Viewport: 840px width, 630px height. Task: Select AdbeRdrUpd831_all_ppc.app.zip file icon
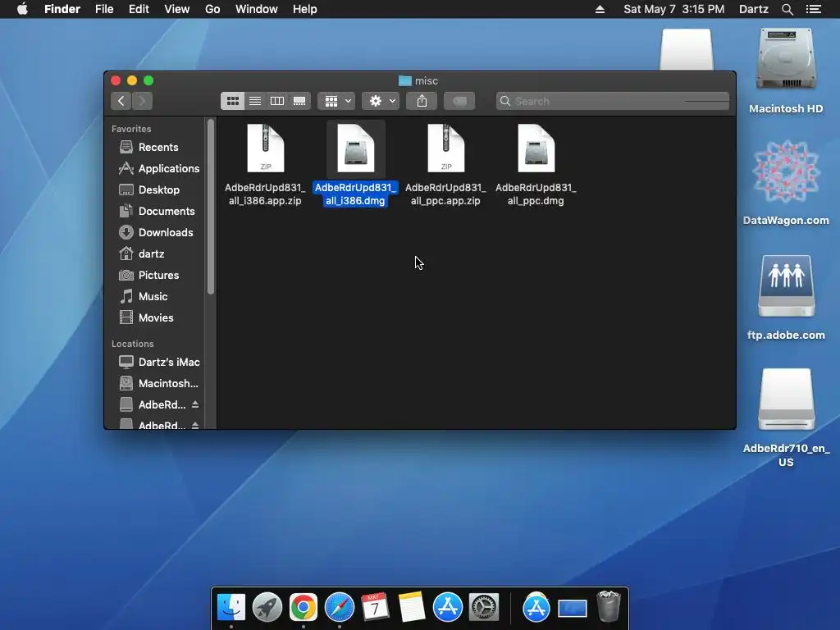pos(445,148)
